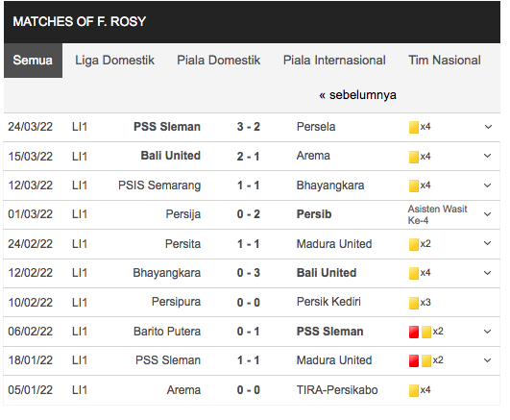Switch to the Liga Domestik tab
The width and height of the screenshot is (510, 420).
tap(114, 61)
